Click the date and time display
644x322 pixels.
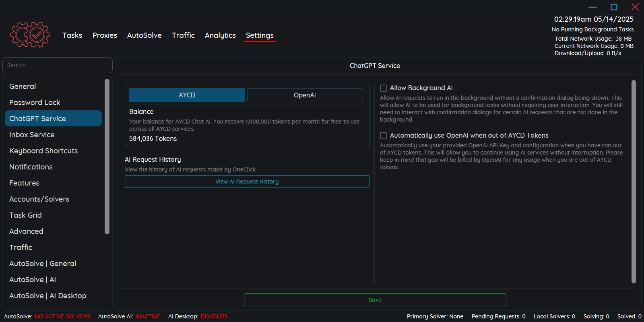594,19
